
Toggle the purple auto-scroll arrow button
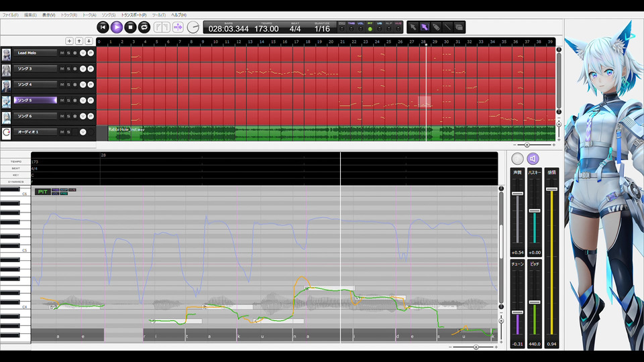point(178,27)
